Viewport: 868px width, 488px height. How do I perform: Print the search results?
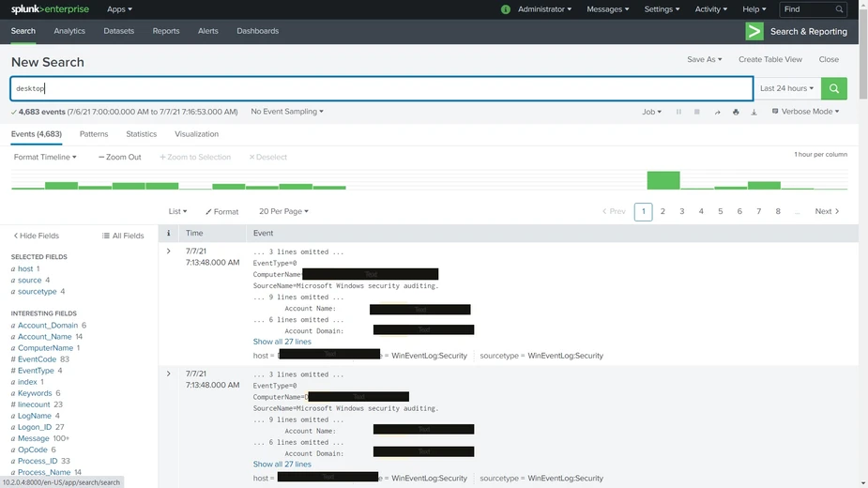point(736,112)
